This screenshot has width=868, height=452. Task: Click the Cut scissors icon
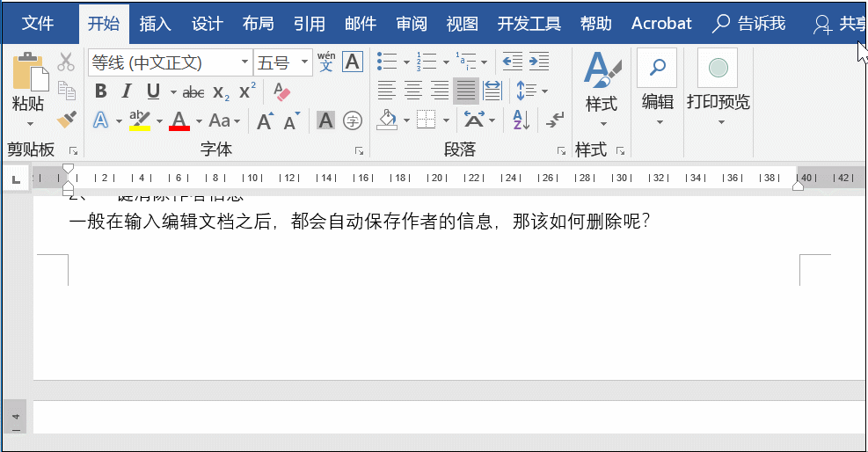click(x=66, y=62)
